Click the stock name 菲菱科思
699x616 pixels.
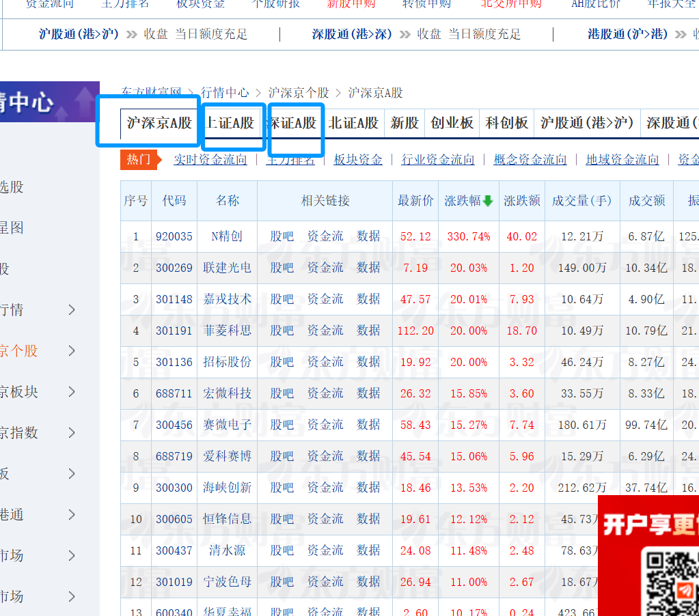tap(227, 331)
